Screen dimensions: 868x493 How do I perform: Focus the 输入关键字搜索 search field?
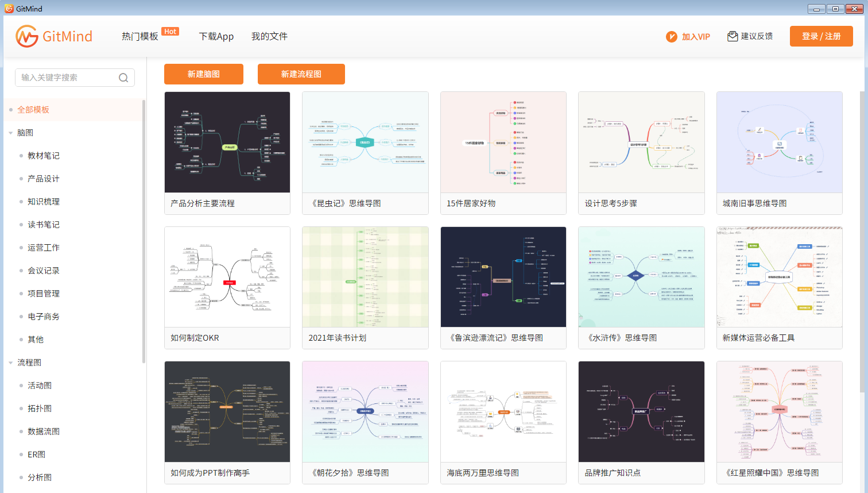pos(75,78)
